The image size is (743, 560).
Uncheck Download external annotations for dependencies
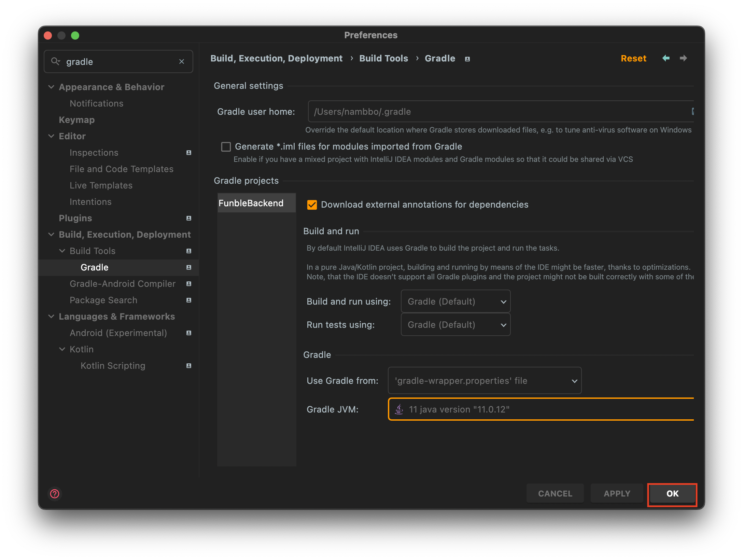tap(312, 205)
